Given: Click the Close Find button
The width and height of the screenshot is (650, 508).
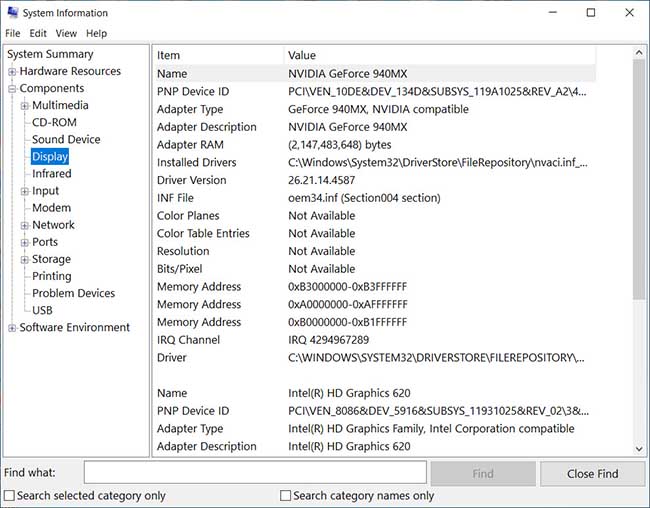Looking at the screenshot, I should click(x=592, y=474).
